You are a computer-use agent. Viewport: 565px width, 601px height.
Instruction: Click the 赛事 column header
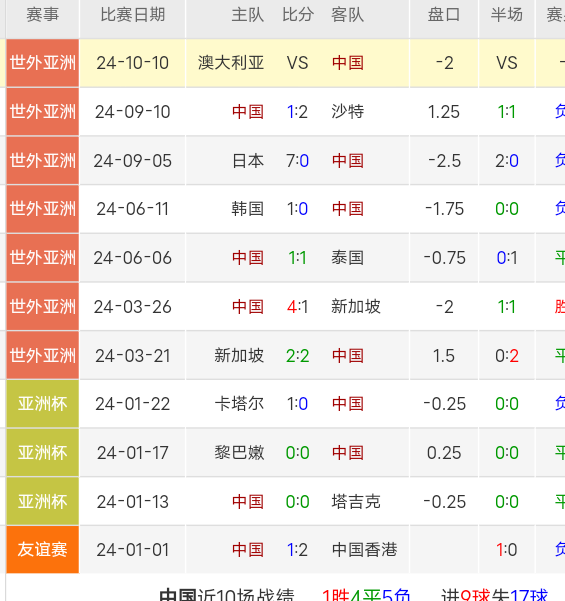pos(43,15)
